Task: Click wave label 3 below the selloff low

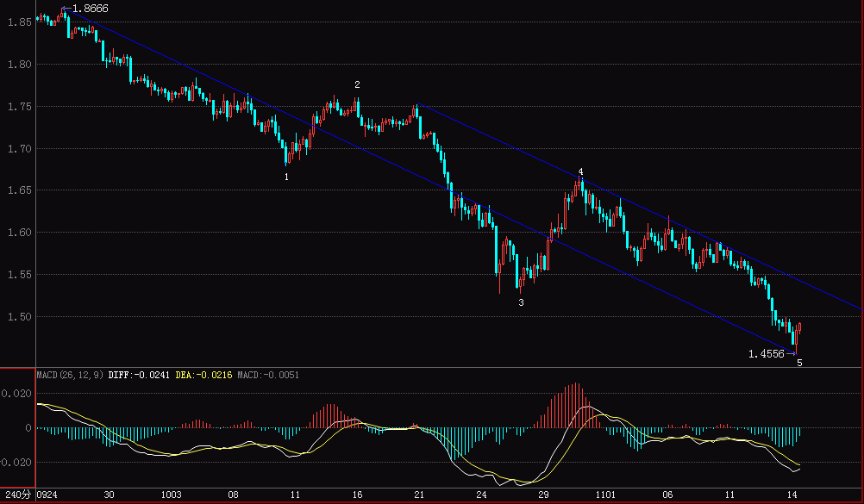Action: tap(520, 303)
